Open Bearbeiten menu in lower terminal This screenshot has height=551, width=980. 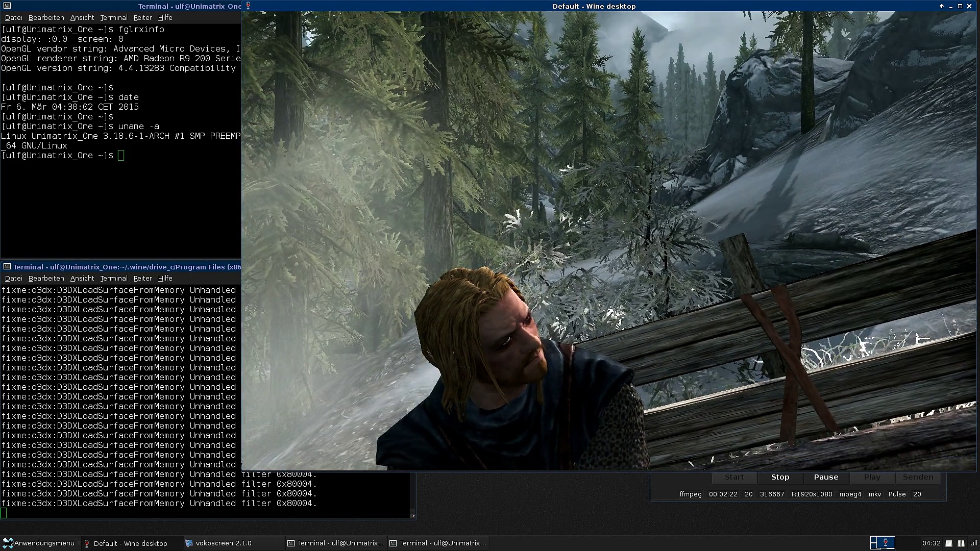(46, 278)
